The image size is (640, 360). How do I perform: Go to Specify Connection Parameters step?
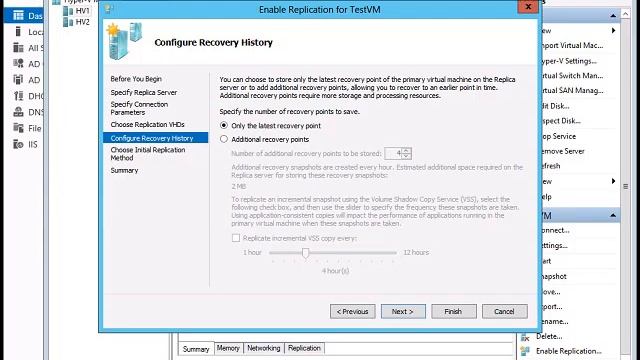point(139,108)
